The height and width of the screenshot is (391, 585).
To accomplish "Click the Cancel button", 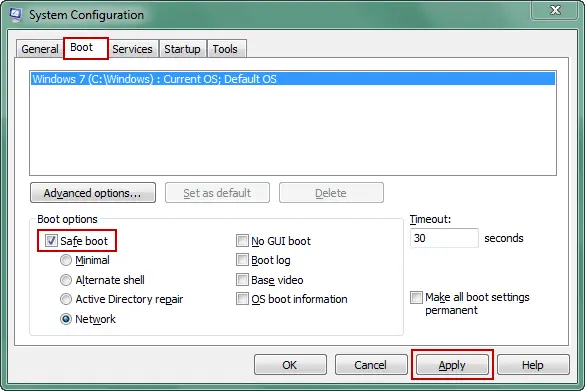I will (x=371, y=365).
